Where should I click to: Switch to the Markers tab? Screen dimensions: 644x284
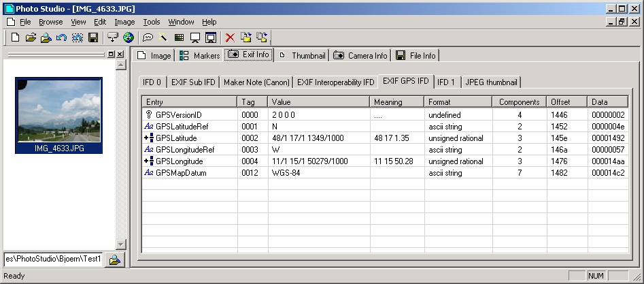point(200,56)
